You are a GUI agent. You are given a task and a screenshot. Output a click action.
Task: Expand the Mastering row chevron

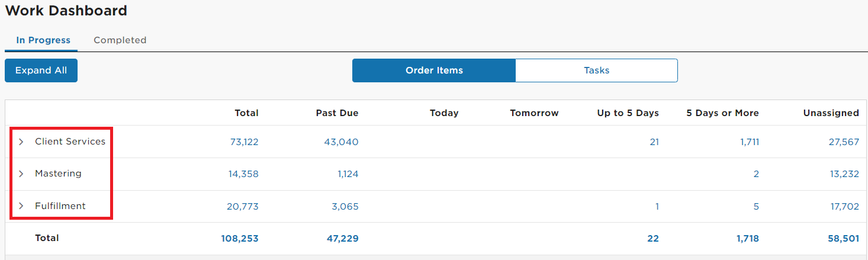pyautogui.click(x=21, y=174)
